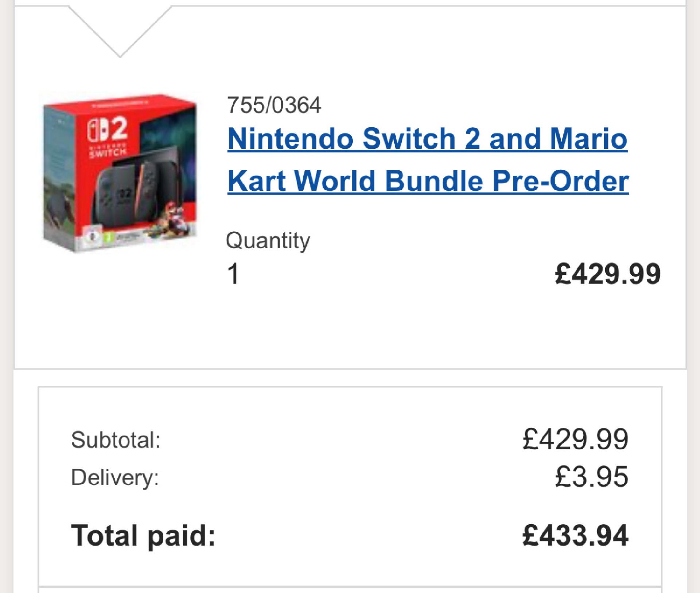Click the Subtotal label

tap(116, 439)
